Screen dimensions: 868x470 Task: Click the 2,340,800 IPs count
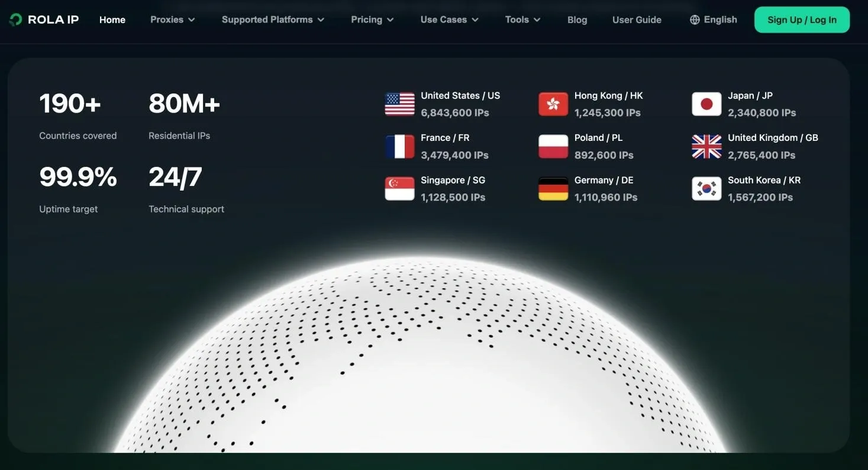tap(762, 112)
